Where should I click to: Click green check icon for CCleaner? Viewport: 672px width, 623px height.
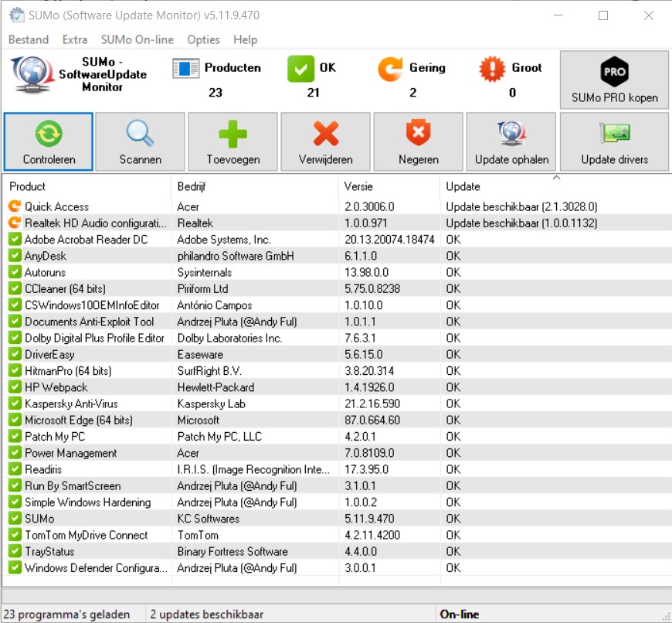15,288
